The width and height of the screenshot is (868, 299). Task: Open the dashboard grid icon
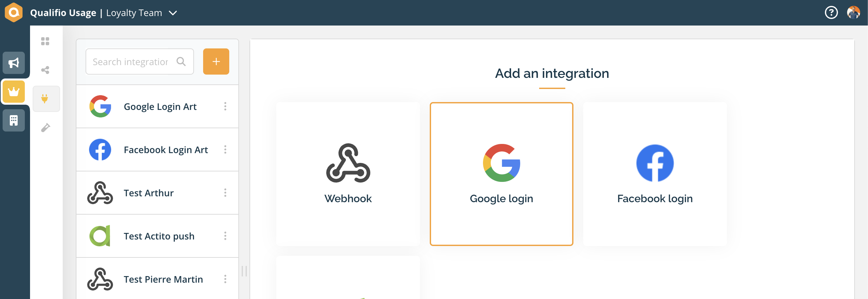[45, 41]
